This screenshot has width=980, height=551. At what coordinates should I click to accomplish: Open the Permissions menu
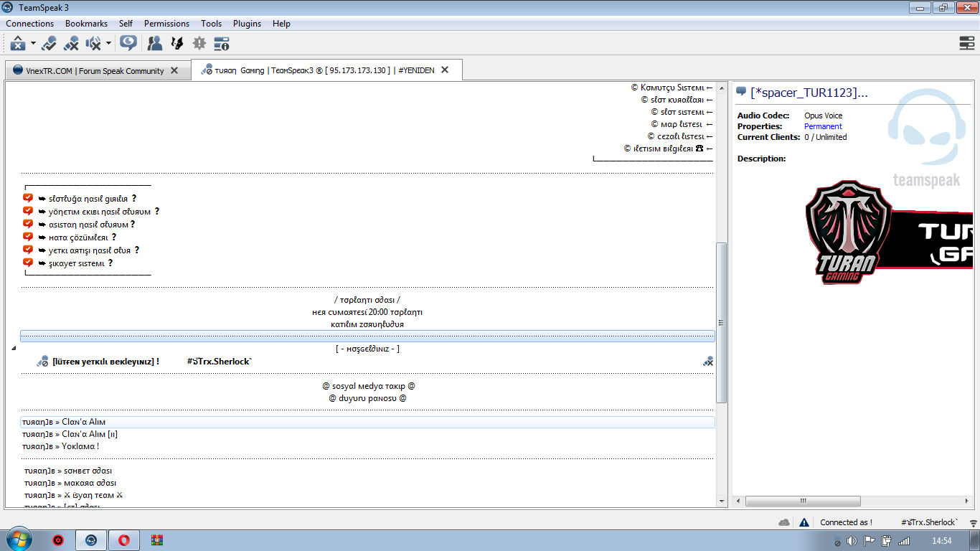coord(166,24)
